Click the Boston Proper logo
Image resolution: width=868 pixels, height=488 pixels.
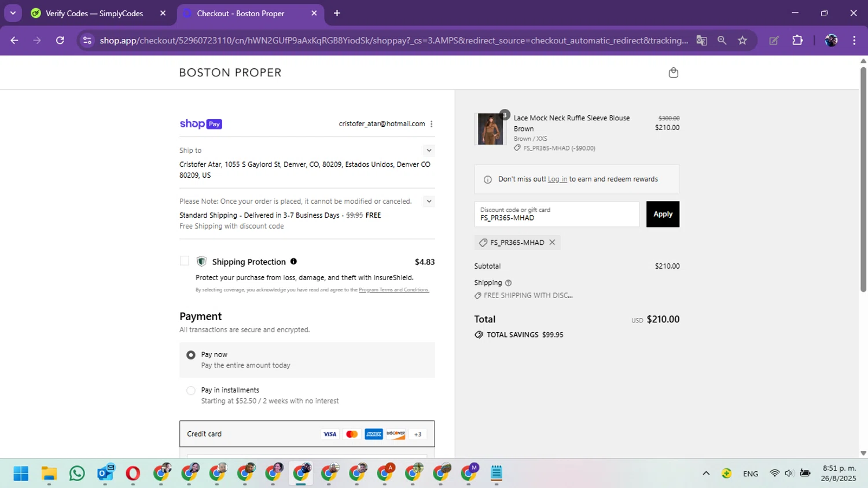(x=230, y=73)
